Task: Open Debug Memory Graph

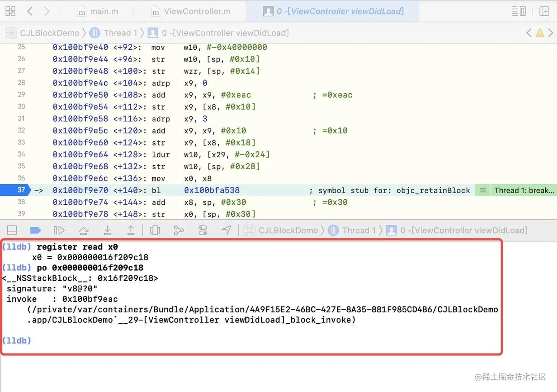Action: click(x=179, y=230)
